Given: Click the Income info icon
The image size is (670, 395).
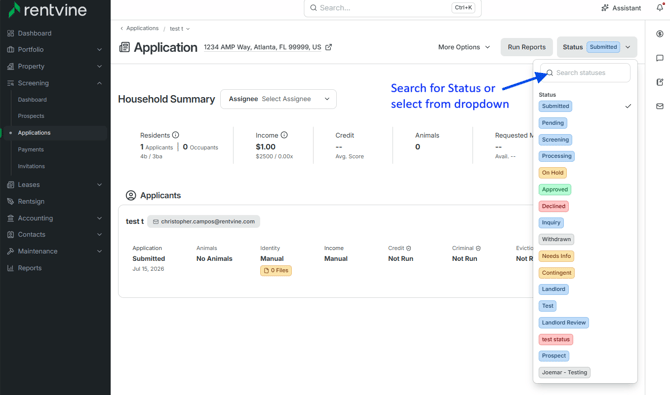Looking at the screenshot, I should pyautogui.click(x=284, y=135).
